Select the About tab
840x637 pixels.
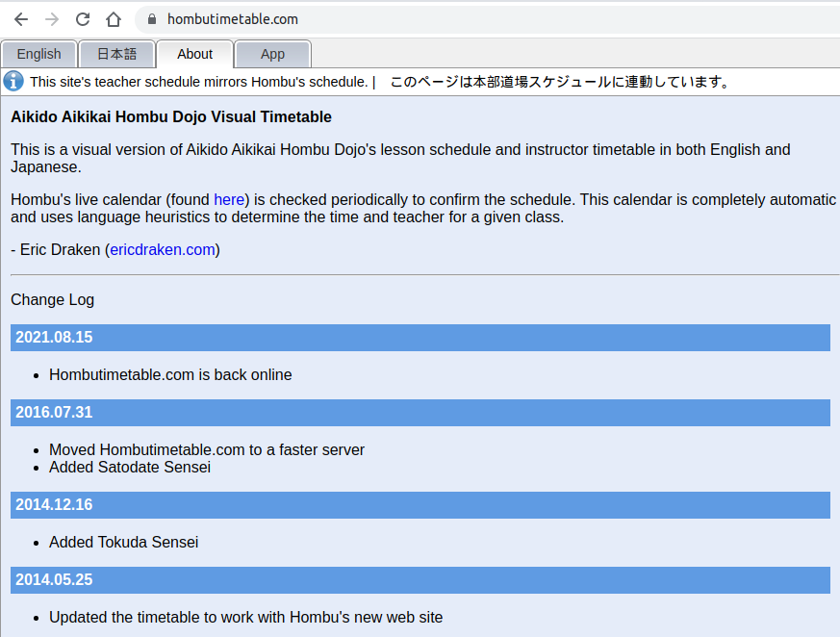coord(195,54)
